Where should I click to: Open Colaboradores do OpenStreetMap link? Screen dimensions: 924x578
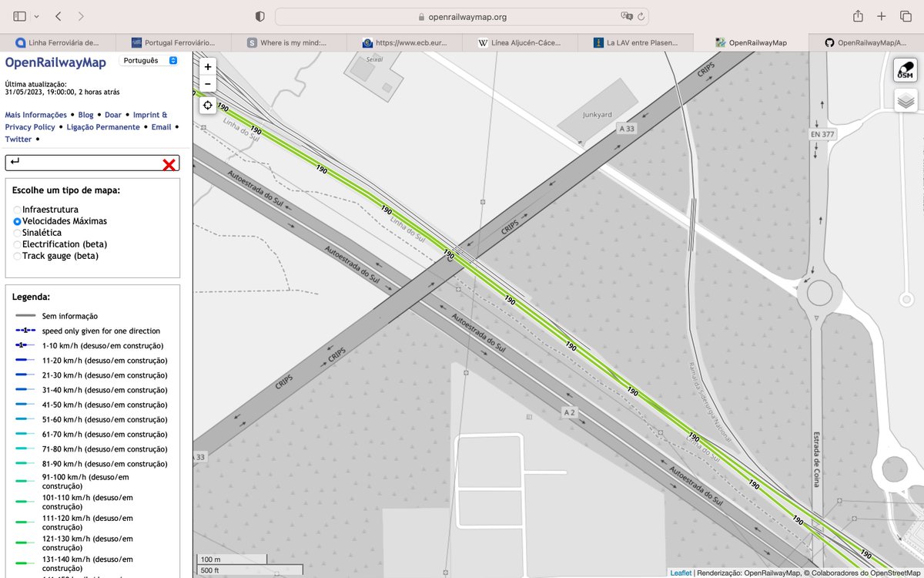866,573
